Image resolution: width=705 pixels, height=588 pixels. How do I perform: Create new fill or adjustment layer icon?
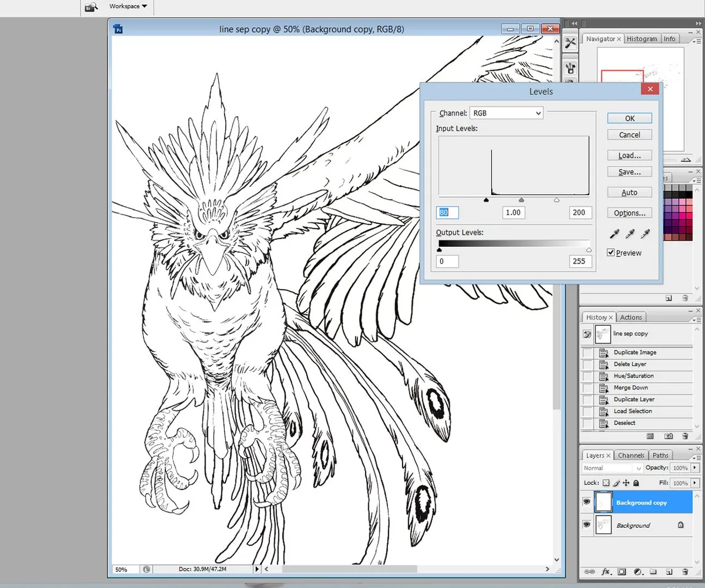(638, 572)
